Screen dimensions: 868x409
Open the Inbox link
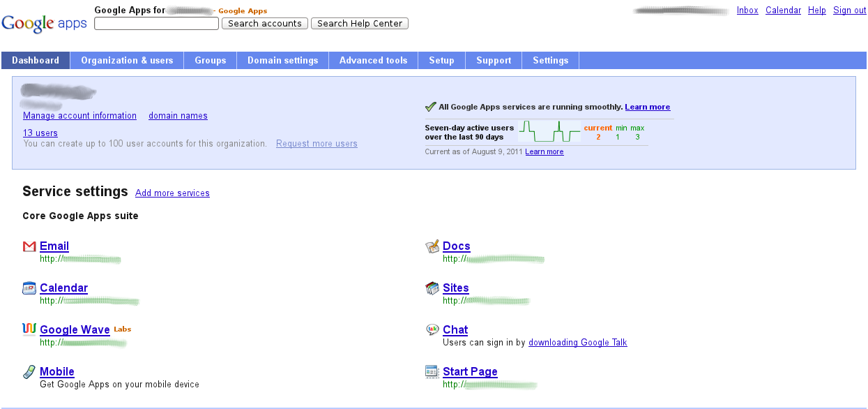(747, 10)
